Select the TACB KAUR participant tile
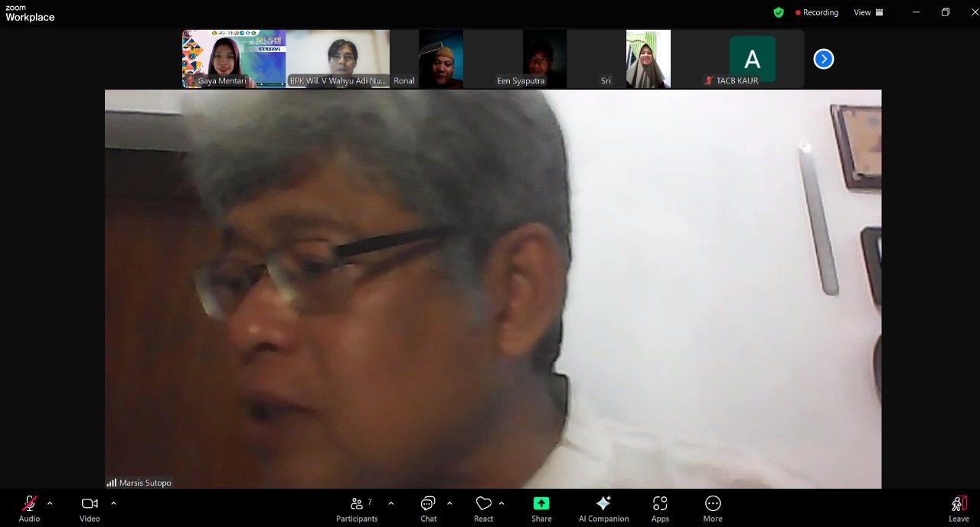The image size is (980, 527). coord(752,59)
